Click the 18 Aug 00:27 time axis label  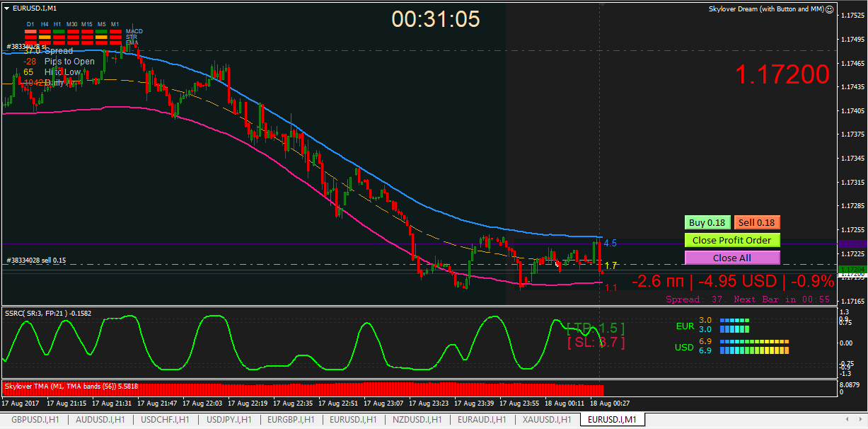pyautogui.click(x=610, y=403)
